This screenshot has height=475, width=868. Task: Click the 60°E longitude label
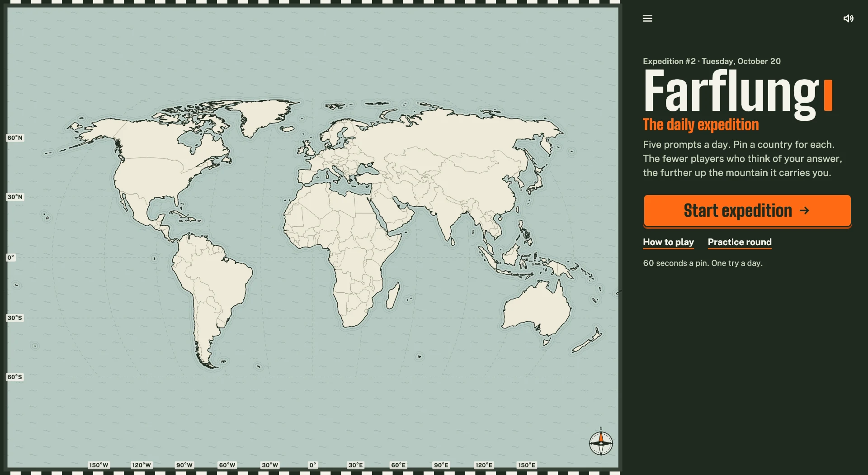(x=399, y=465)
